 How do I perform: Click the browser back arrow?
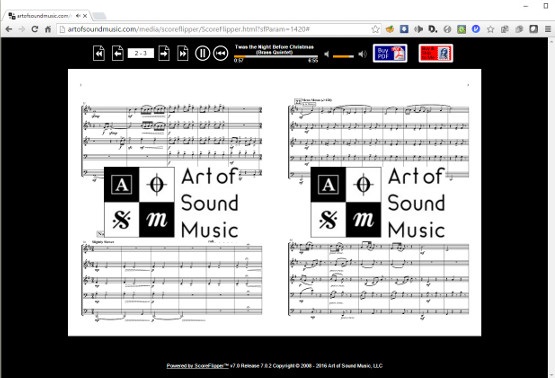[8, 29]
